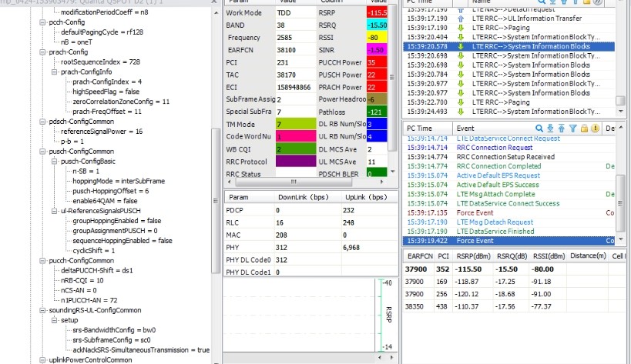Collapse the ul-ReferenceSignalsPUSCH tree node

[x=54, y=211]
